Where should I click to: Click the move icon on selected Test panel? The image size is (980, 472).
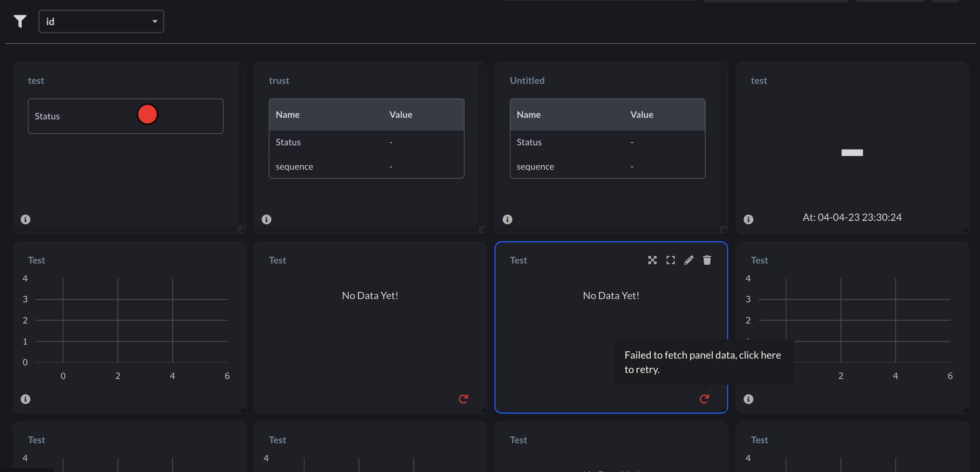(x=652, y=260)
